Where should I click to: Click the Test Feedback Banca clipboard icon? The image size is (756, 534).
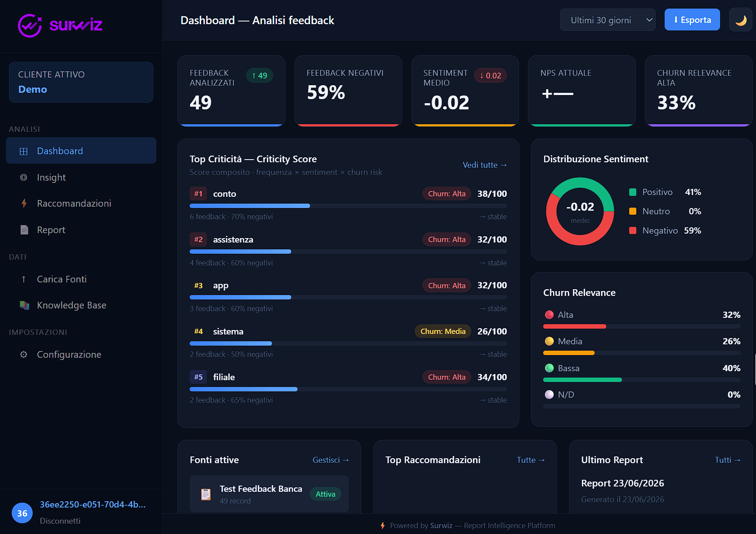[206, 494]
